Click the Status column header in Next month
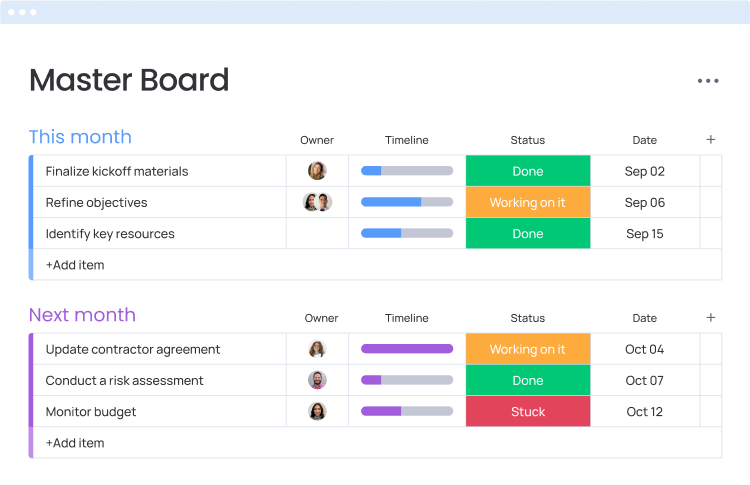Viewport: 750px width, 485px height. click(x=527, y=318)
